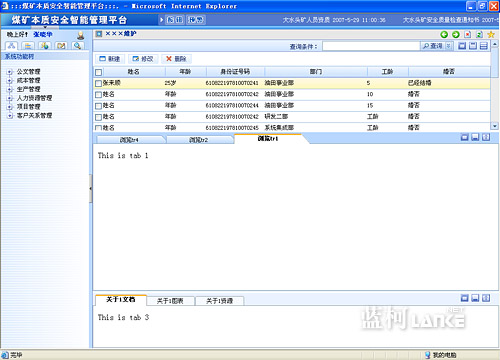Click the user avatar icon beside the greeting
The width and height of the screenshot is (500, 360).
[x=80, y=35]
